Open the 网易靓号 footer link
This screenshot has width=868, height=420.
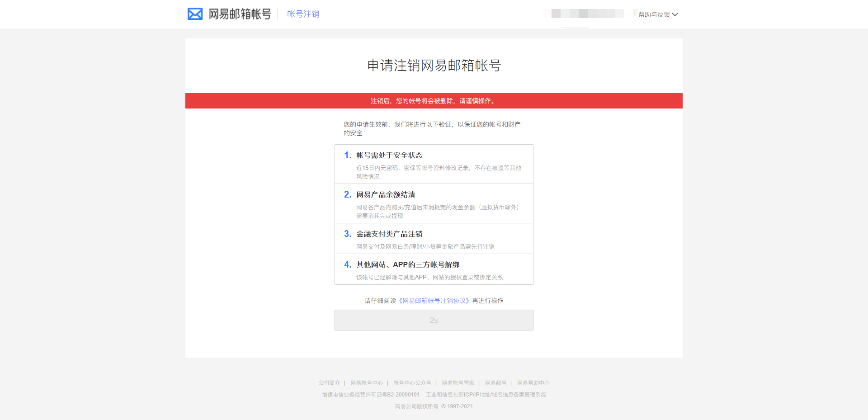[495, 383]
